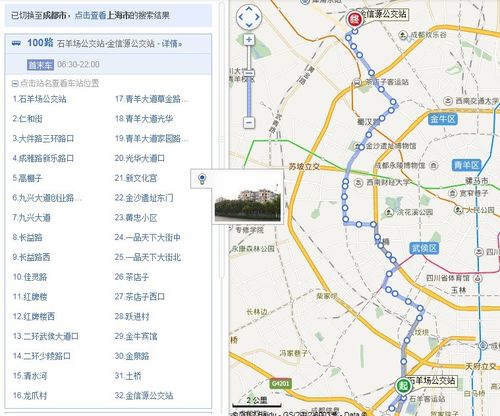
Task: Select station 1.石羊场公交站
Action: pos(39,99)
